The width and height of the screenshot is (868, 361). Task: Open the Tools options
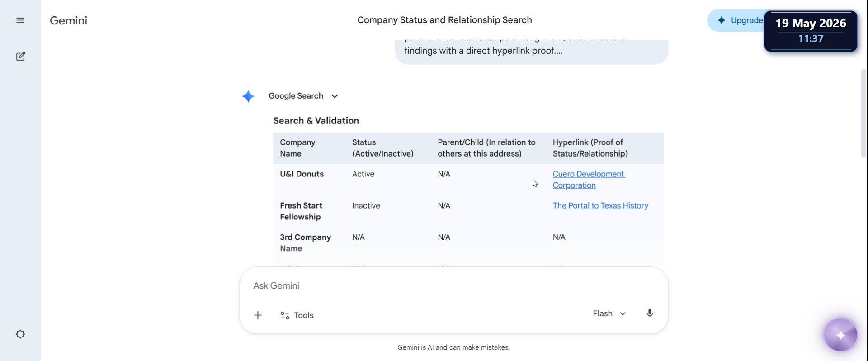click(x=297, y=315)
